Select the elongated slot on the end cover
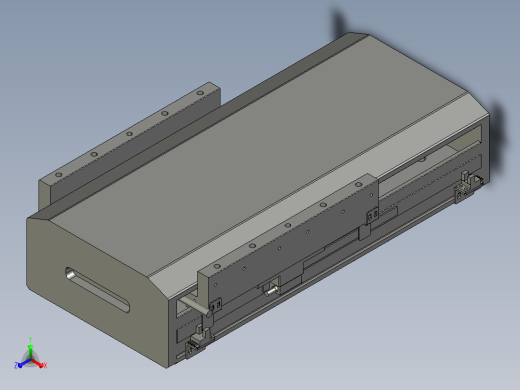 (x=97, y=290)
